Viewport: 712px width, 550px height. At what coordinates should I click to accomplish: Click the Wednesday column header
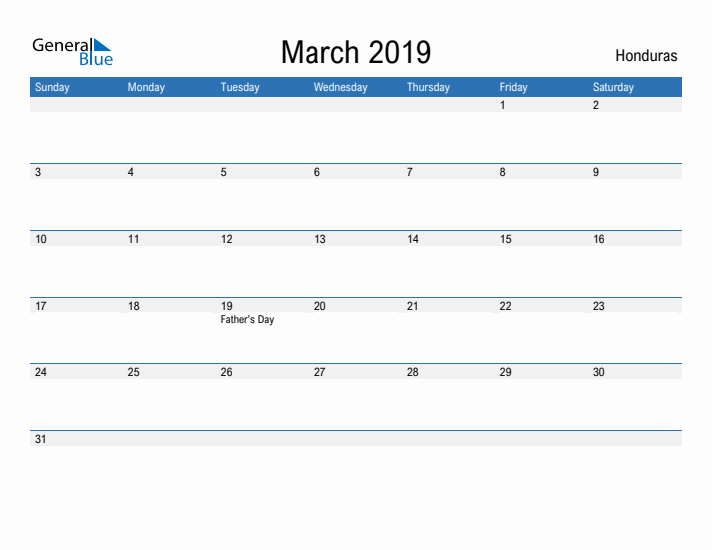[340, 87]
